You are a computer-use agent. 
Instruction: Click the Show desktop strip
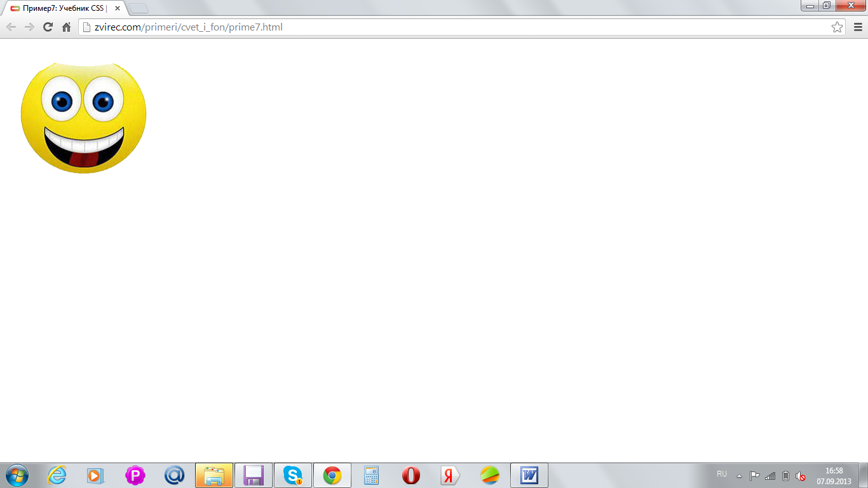point(864,475)
